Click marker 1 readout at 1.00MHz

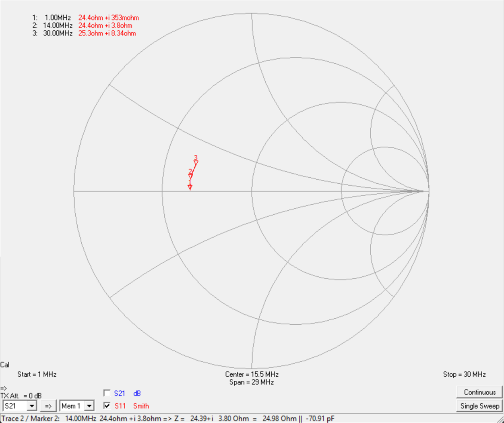click(85, 18)
